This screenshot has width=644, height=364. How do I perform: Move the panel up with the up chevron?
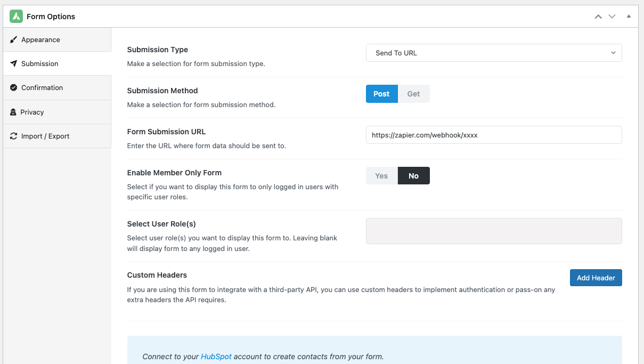point(598,17)
